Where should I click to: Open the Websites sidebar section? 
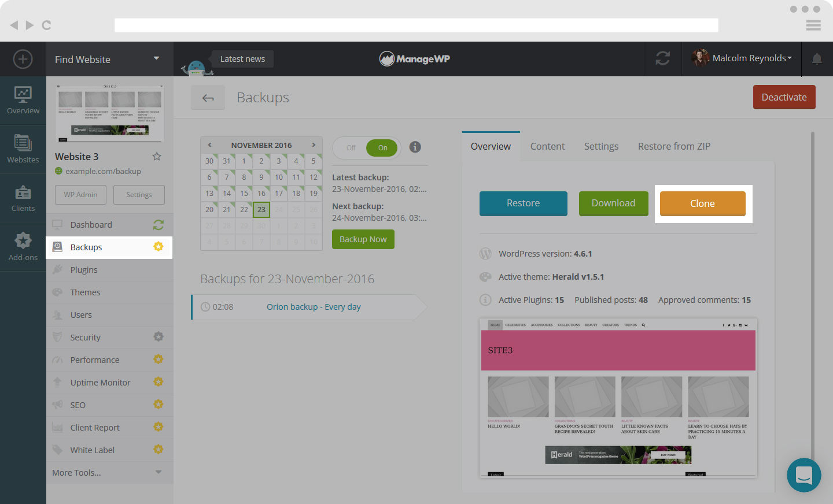[x=23, y=149]
